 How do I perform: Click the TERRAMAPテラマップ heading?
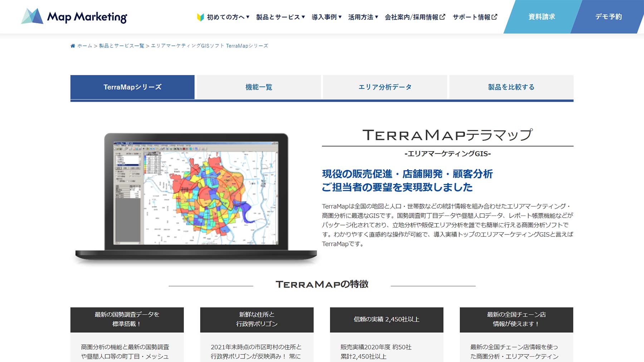click(448, 135)
